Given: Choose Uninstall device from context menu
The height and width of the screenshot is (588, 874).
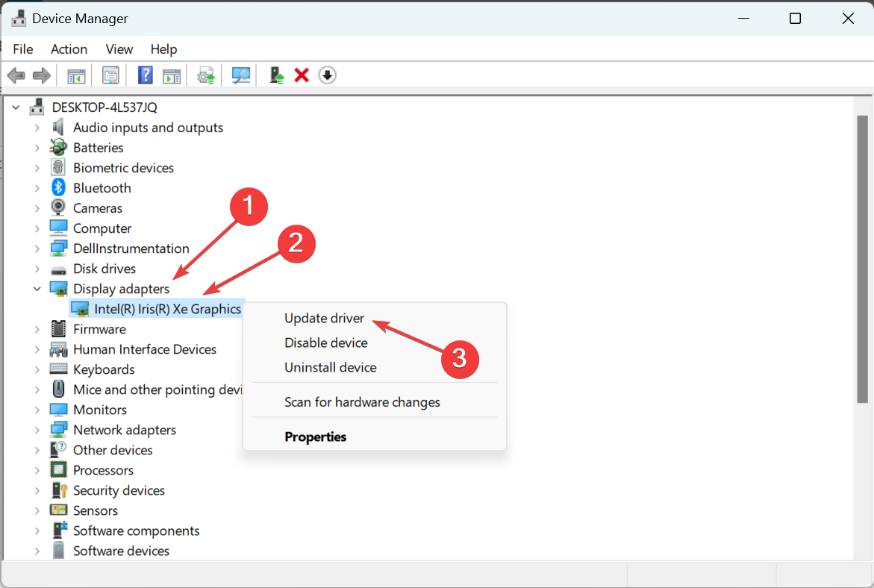Looking at the screenshot, I should 331,367.
